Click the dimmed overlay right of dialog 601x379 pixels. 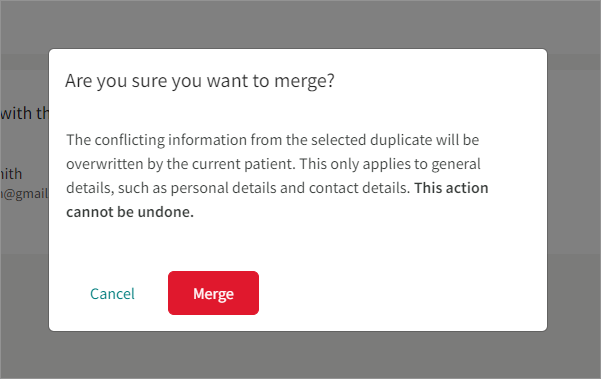click(x=574, y=190)
